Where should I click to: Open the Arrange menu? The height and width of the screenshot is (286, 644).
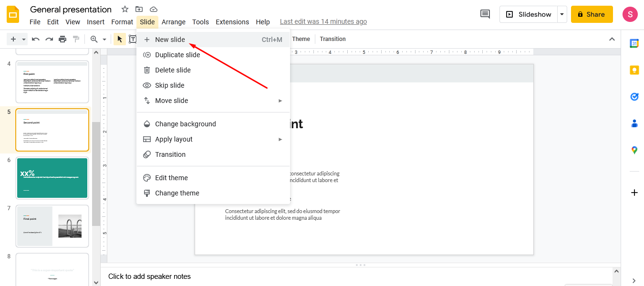click(x=174, y=22)
